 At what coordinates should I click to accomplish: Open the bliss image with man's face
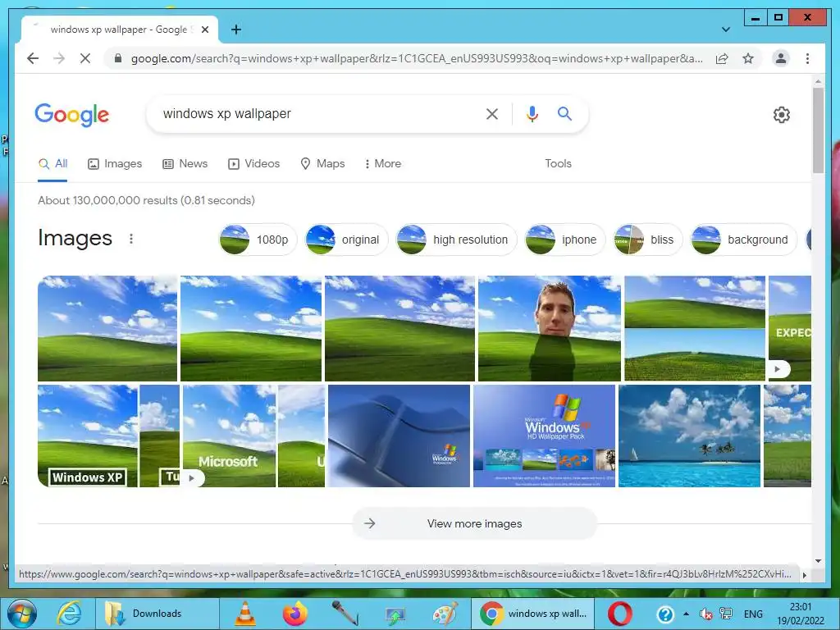(550, 328)
